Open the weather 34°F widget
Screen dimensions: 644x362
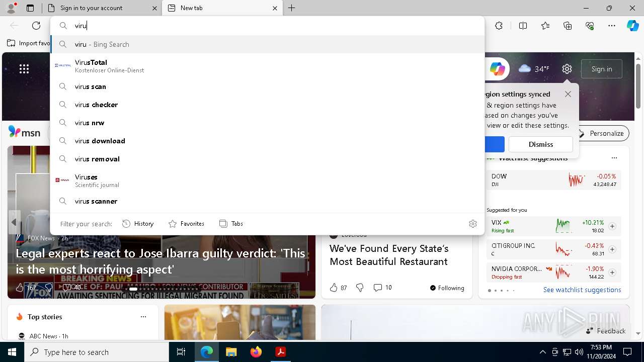[x=534, y=69]
